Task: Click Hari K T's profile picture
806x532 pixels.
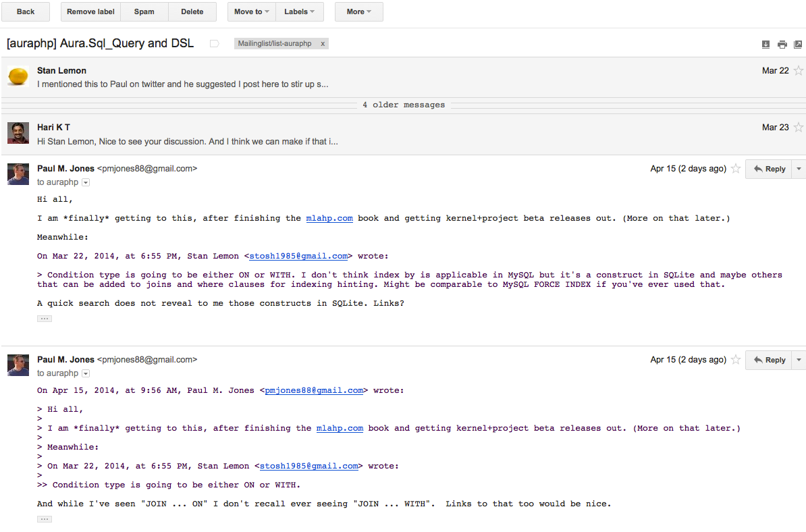Action: 18,132
